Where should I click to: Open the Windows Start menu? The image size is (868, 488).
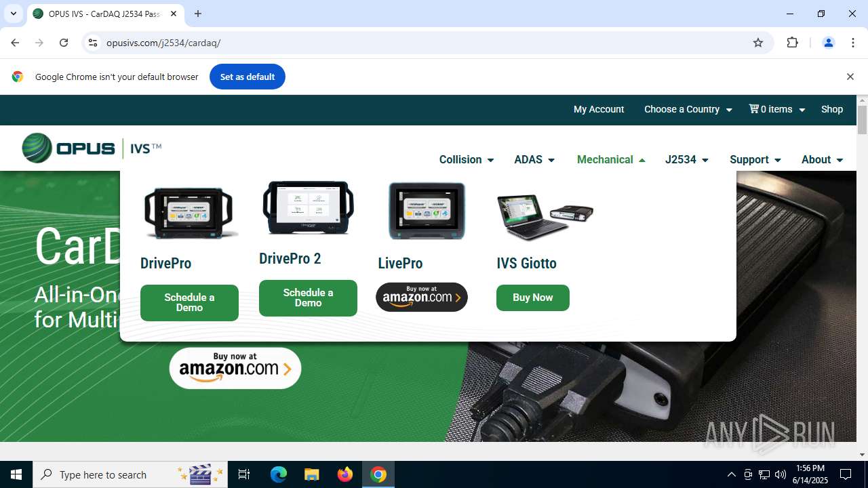16,474
